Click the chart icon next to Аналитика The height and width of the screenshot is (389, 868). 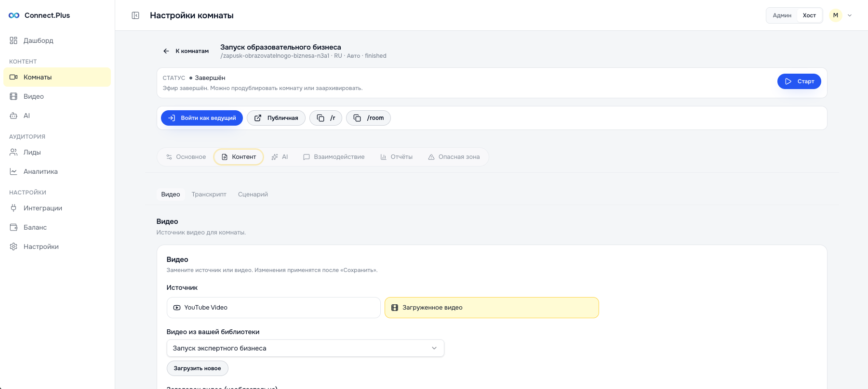(x=13, y=171)
